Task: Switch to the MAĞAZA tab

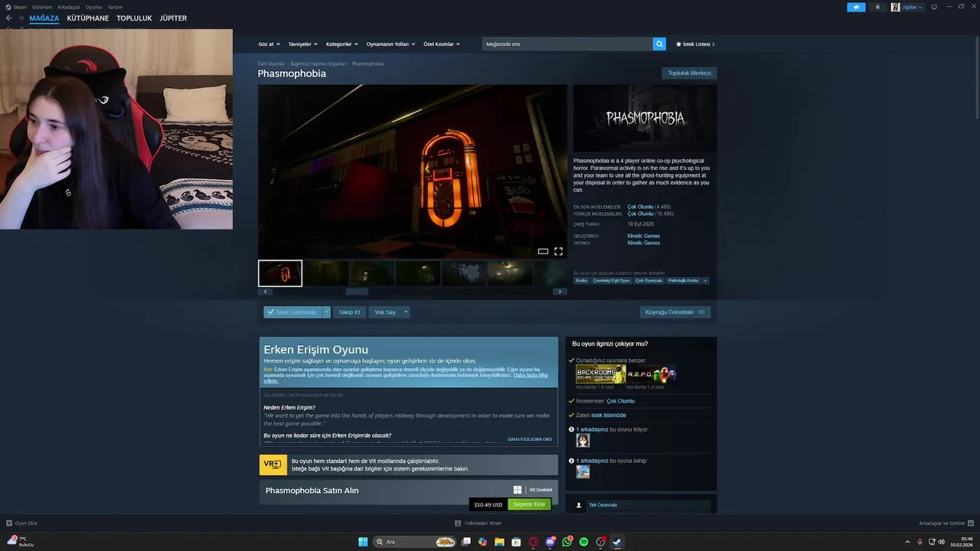Action: (x=44, y=18)
